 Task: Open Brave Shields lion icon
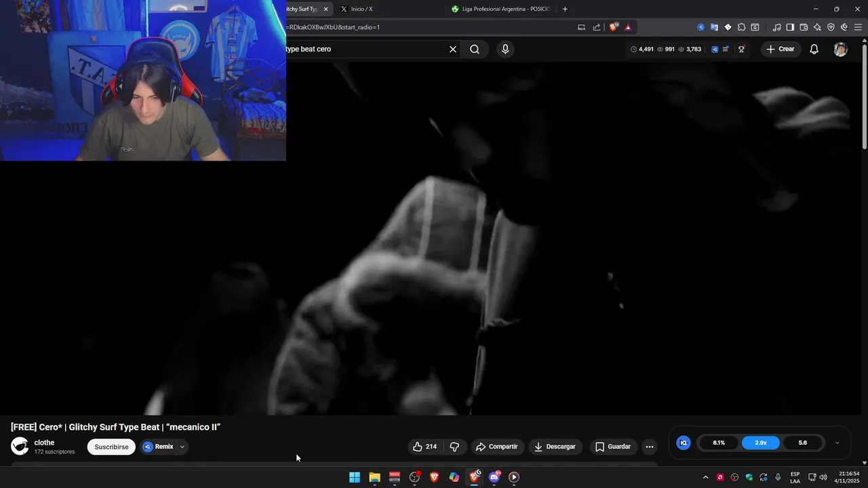point(614,27)
